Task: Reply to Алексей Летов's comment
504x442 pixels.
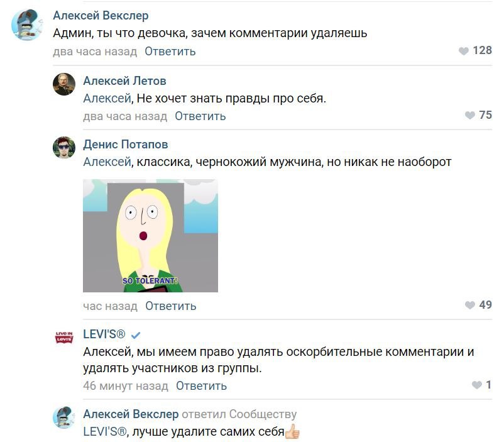Action: pyautogui.click(x=200, y=116)
